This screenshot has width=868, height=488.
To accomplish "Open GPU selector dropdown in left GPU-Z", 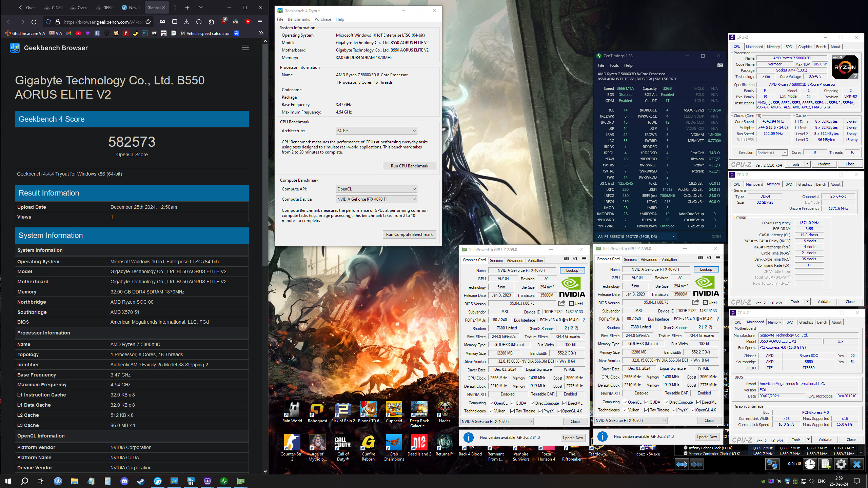I will tap(497, 421).
